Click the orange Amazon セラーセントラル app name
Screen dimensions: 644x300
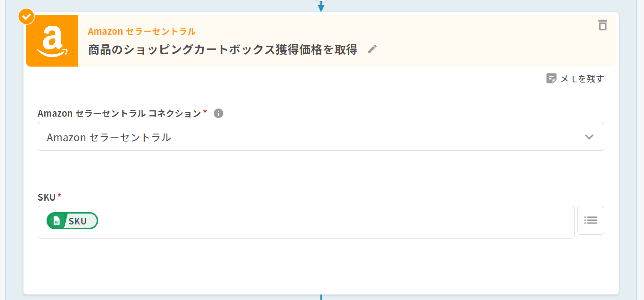pos(142,31)
